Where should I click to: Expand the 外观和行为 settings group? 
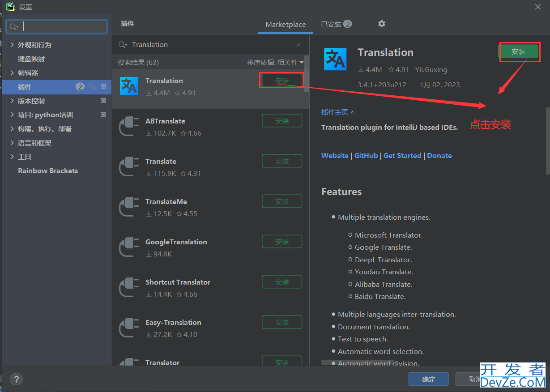pos(12,45)
